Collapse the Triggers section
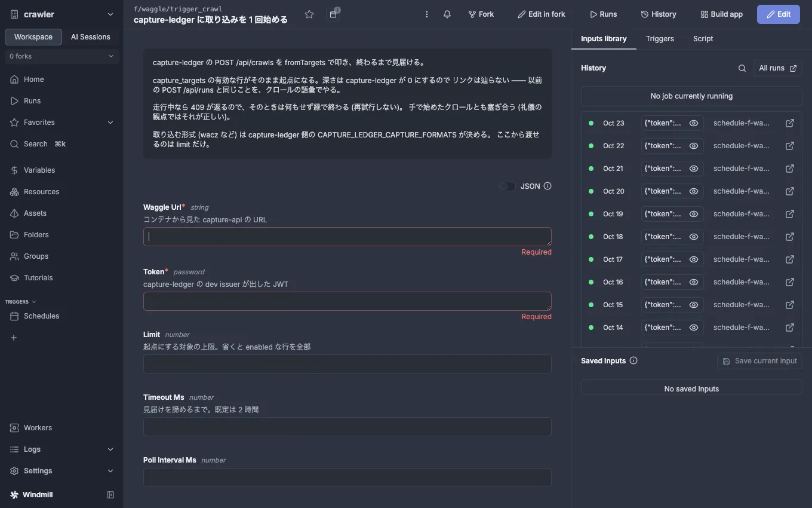This screenshot has height=508, width=812. point(20,302)
